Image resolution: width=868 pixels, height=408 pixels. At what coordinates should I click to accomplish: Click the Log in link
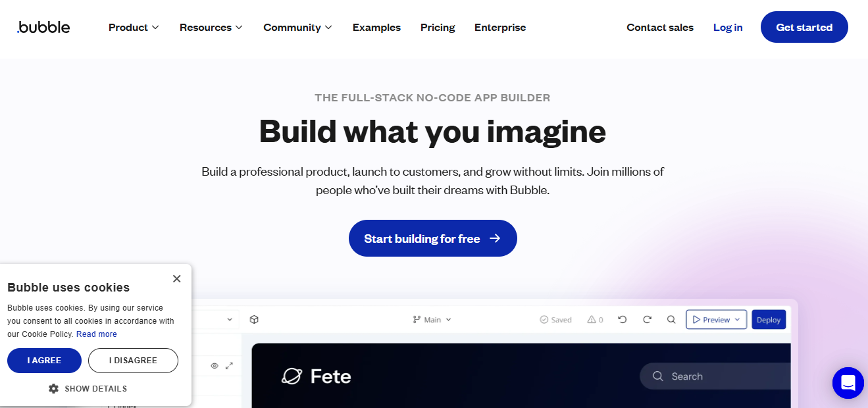click(728, 27)
